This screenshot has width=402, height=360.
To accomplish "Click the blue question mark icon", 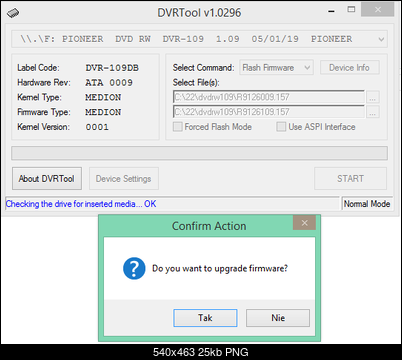I will (x=134, y=268).
